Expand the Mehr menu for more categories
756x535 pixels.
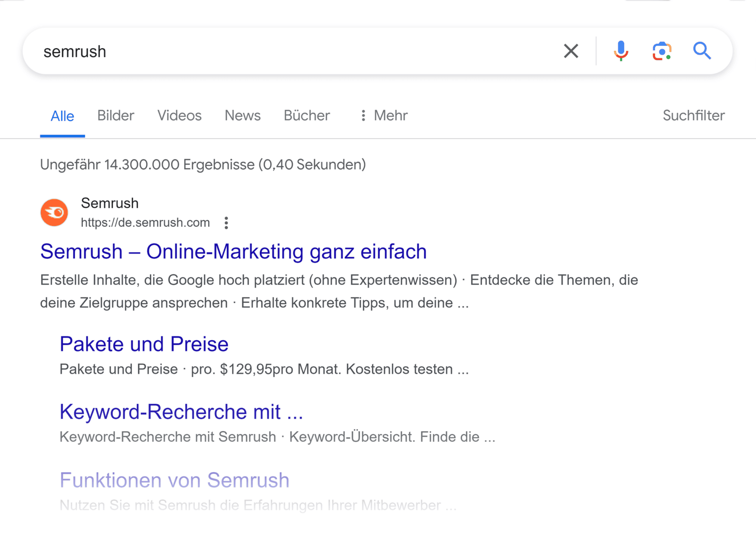[x=384, y=116]
